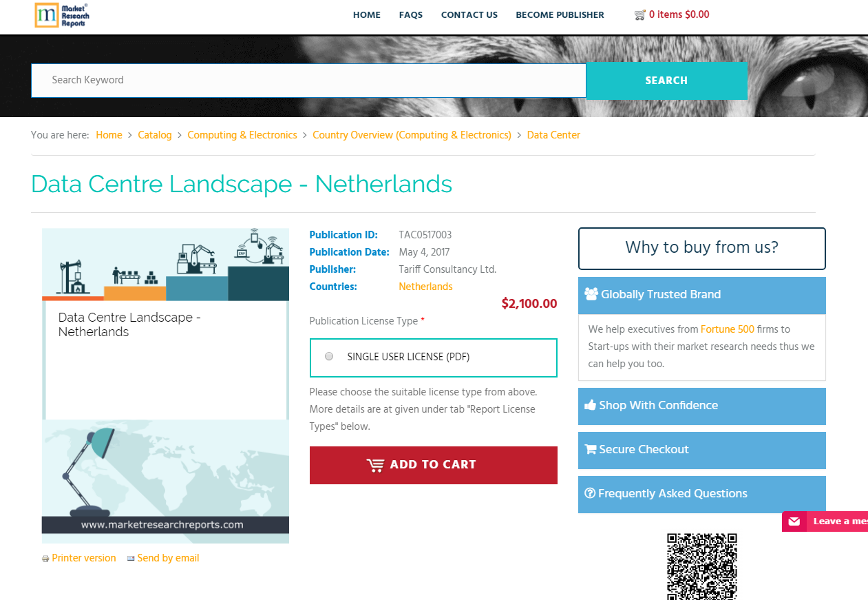Open the Market Research Reports logo

pos(62,15)
